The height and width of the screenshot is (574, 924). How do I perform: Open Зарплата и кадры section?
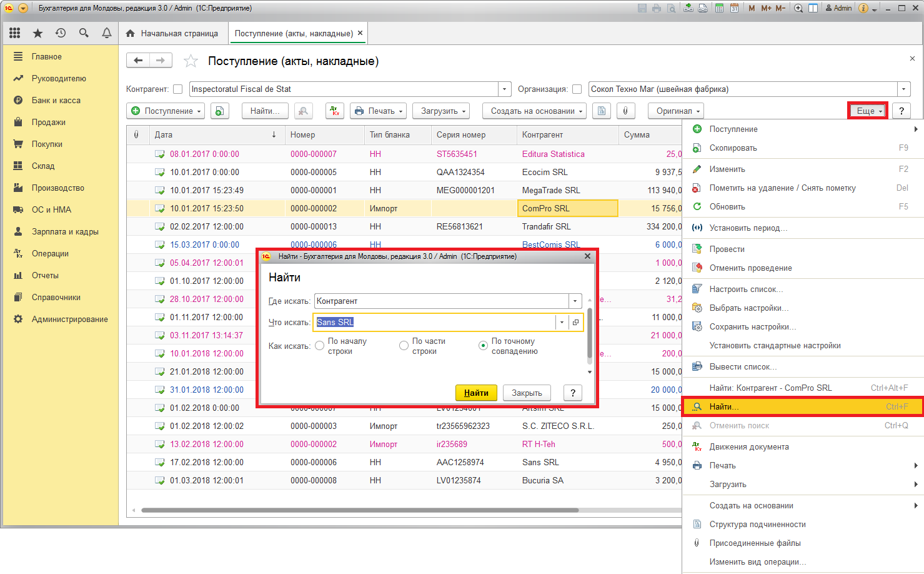[x=65, y=231]
